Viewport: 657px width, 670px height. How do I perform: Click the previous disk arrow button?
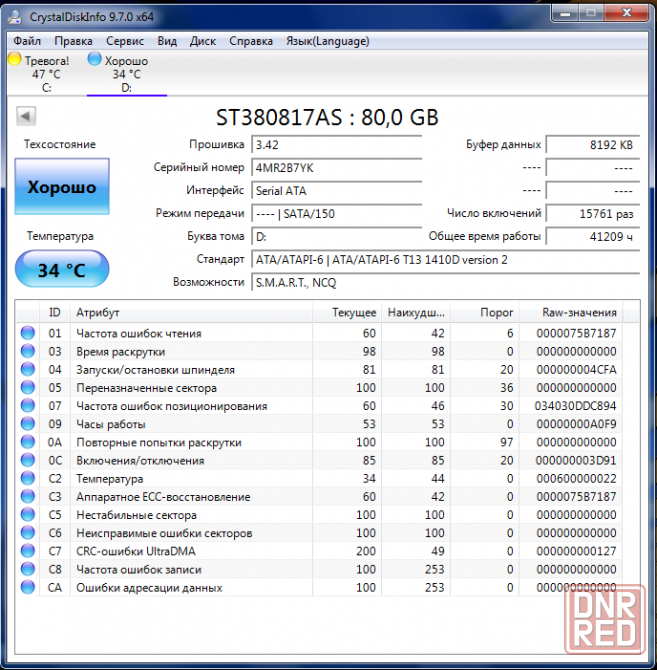(x=26, y=117)
